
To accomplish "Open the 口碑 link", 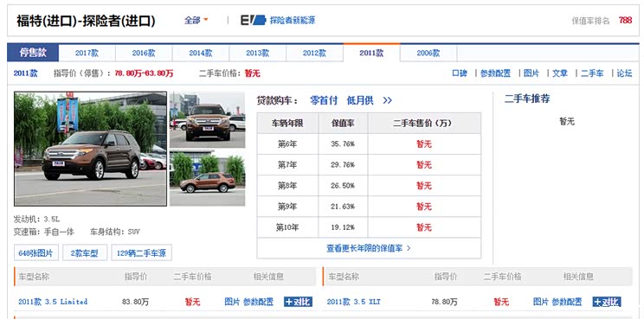I will pos(460,73).
